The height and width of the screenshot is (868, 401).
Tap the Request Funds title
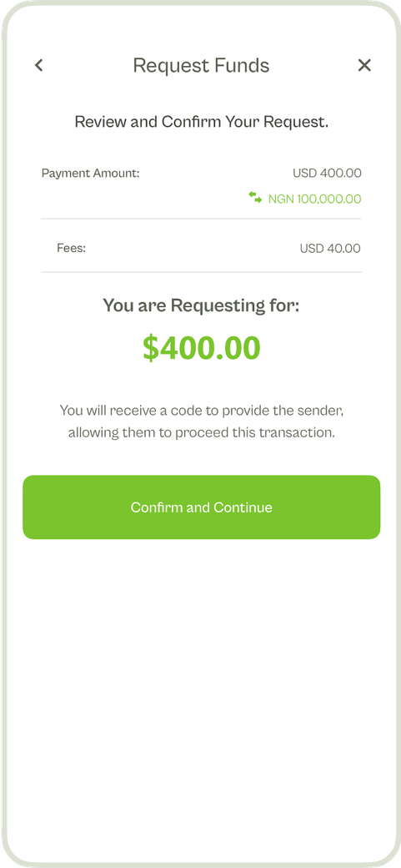pyautogui.click(x=201, y=65)
